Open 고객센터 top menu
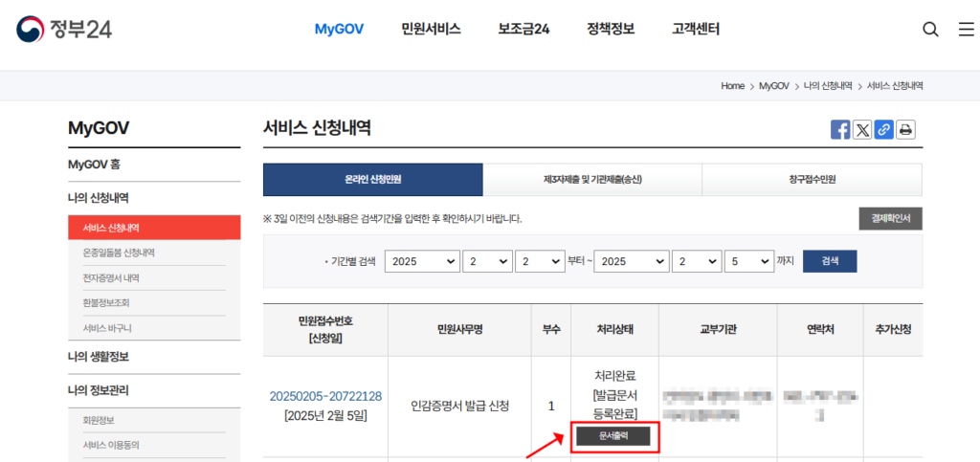The width and height of the screenshot is (980, 462). (x=696, y=29)
